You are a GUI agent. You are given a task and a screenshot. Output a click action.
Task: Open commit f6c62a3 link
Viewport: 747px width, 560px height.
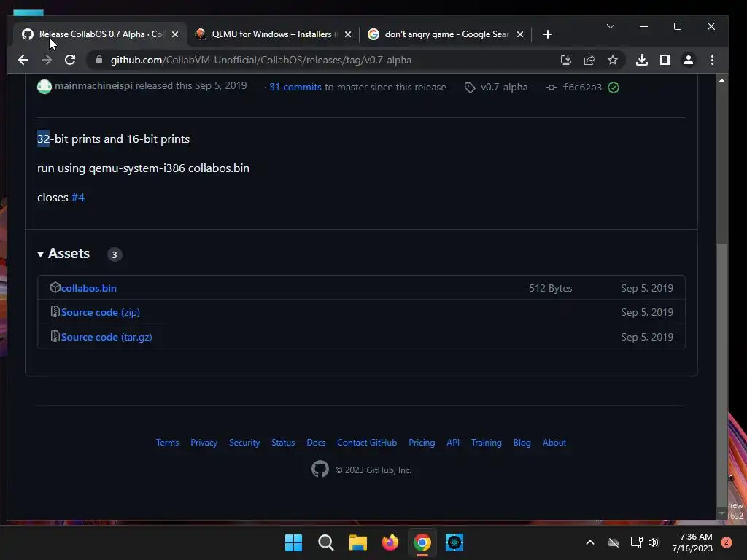pos(582,87)
